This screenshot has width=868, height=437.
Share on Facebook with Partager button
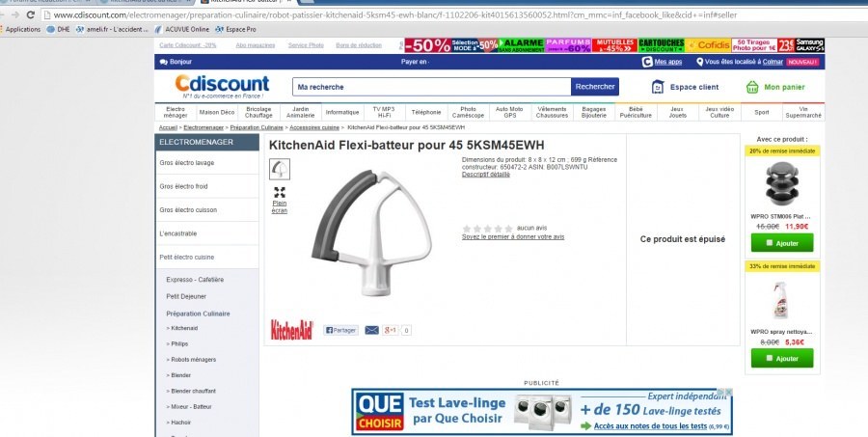click(340, 330)
